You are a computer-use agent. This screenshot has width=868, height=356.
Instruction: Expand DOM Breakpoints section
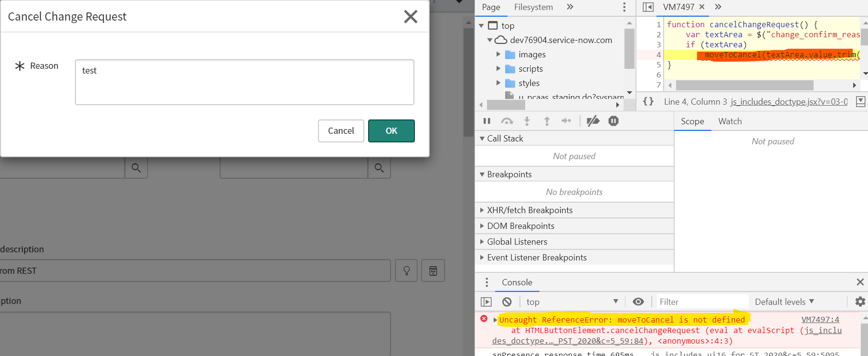(574, 226)
